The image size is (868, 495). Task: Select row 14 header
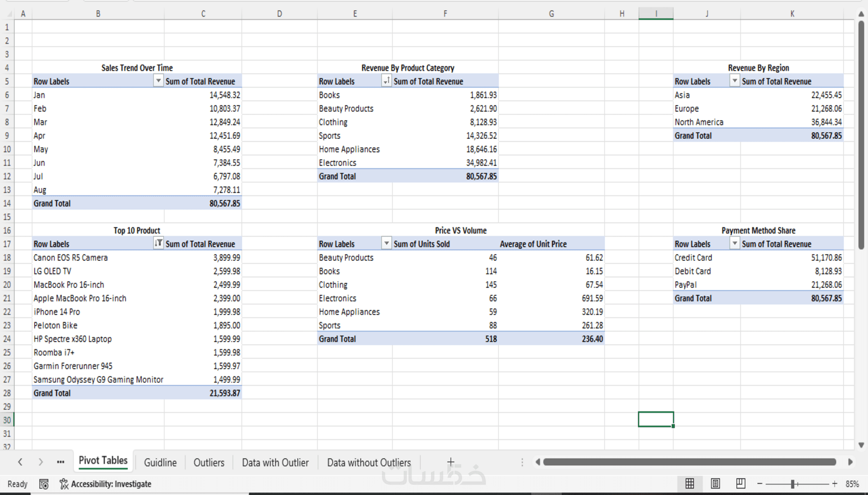(x=7, y=203)
